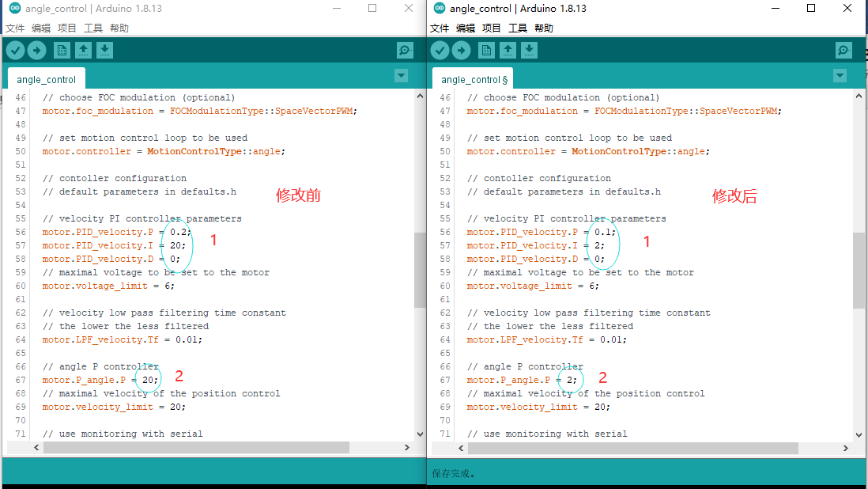Open the tab list dropdown in the left window
Viewport: 868px width, 489px height.
pyautogui.click(x=401, y=75)
